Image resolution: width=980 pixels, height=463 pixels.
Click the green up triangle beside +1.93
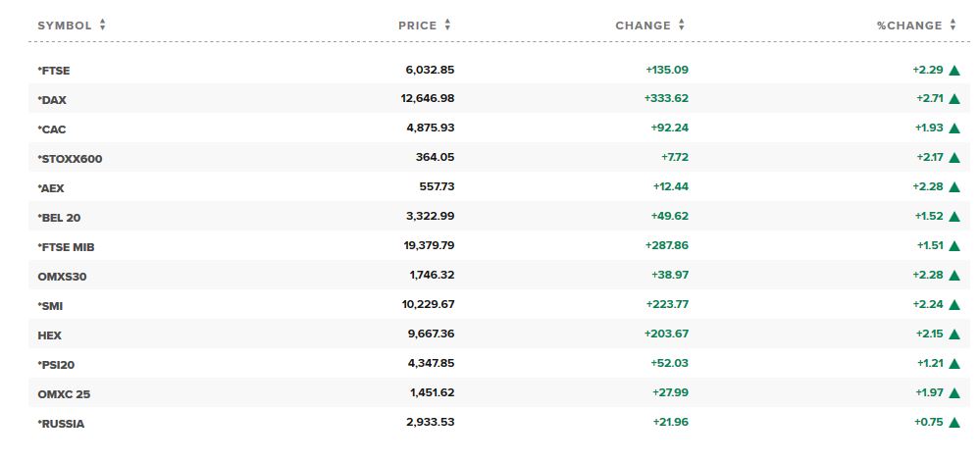(954, 129)
